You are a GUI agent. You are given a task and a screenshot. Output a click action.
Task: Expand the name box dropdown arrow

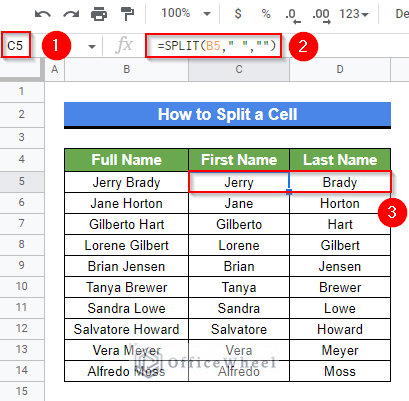(x=92, y=46)
